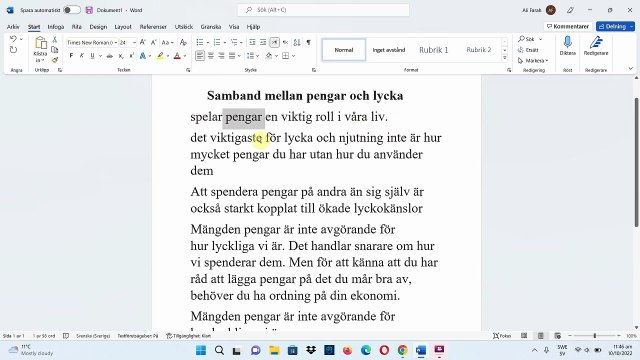Switch to the Infoga tab
Image resolution: width=640 pixels, height=360 pixels.
tap(56, 27)
